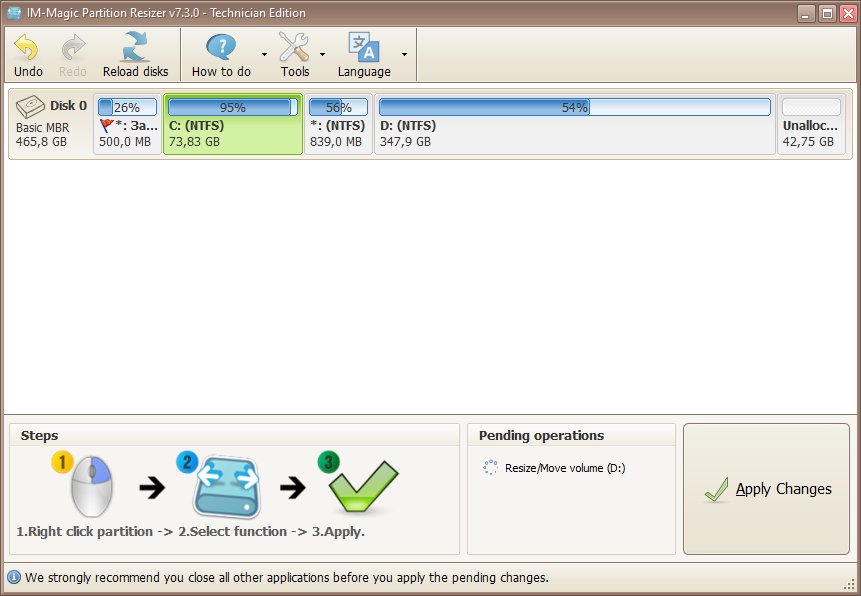Expand the How to do dropdown arrow
The height and width of the screenshot is (596, 861).
265,54
